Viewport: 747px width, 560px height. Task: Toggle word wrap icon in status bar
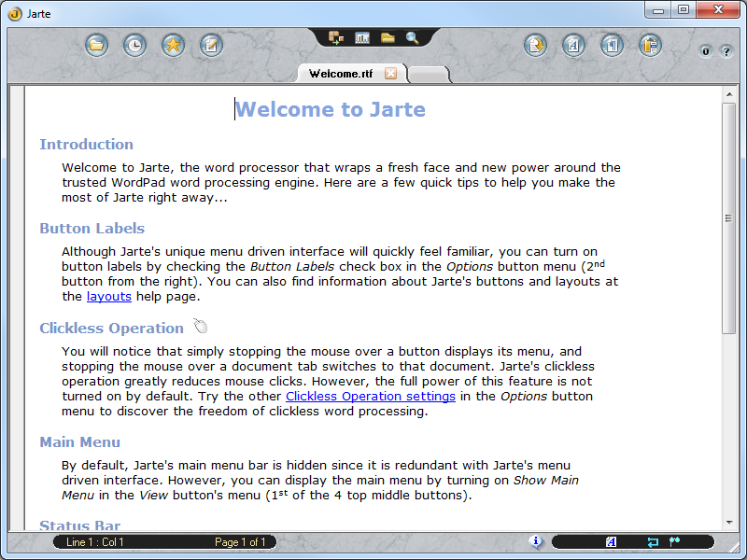point(652,541)
